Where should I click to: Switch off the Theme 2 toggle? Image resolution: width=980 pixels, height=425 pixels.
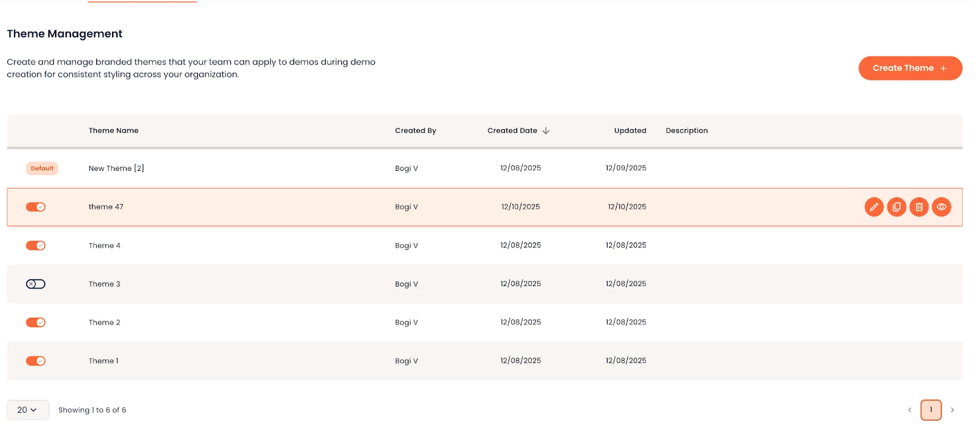[x=36, y=323]
